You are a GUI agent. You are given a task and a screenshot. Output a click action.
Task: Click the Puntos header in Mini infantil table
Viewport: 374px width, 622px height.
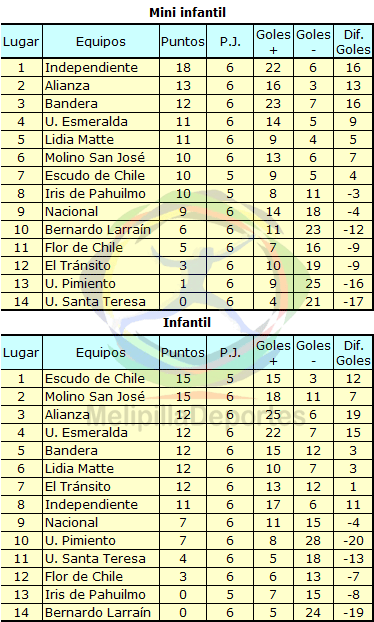click(x=183, y=41)
